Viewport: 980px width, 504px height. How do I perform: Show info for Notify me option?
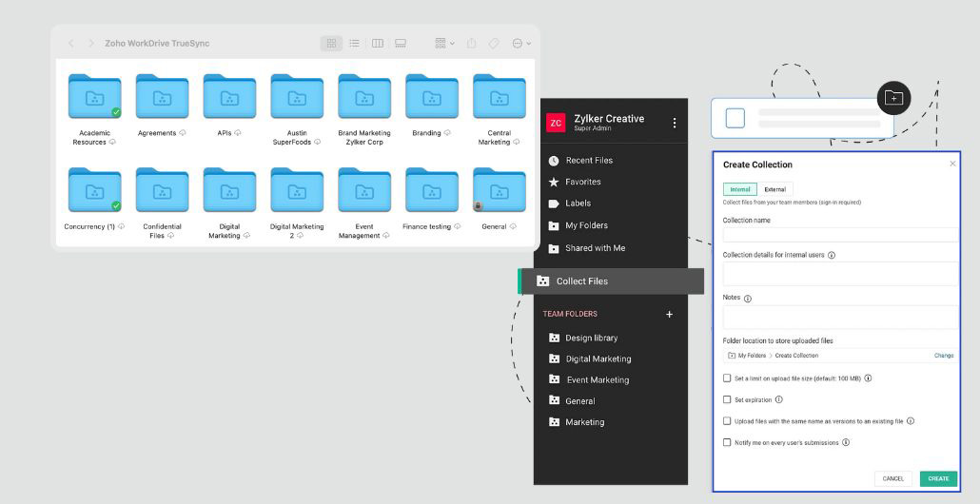click(x=846, y=442)
